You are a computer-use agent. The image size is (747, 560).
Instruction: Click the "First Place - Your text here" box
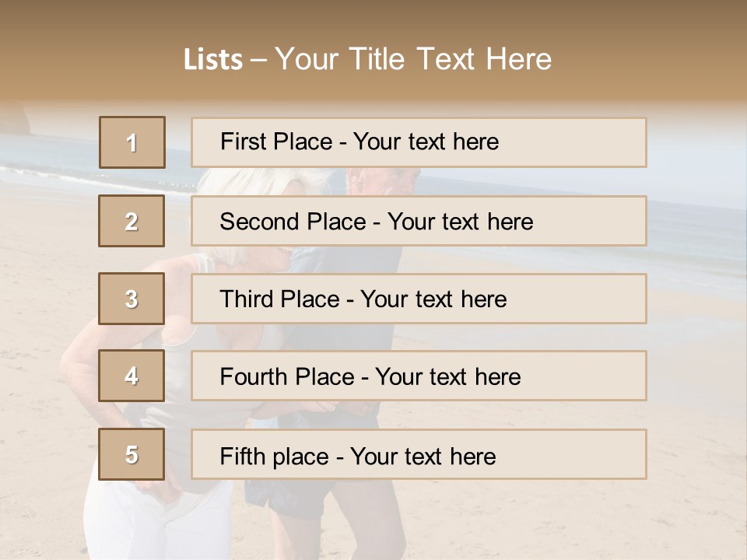[419, 142]
